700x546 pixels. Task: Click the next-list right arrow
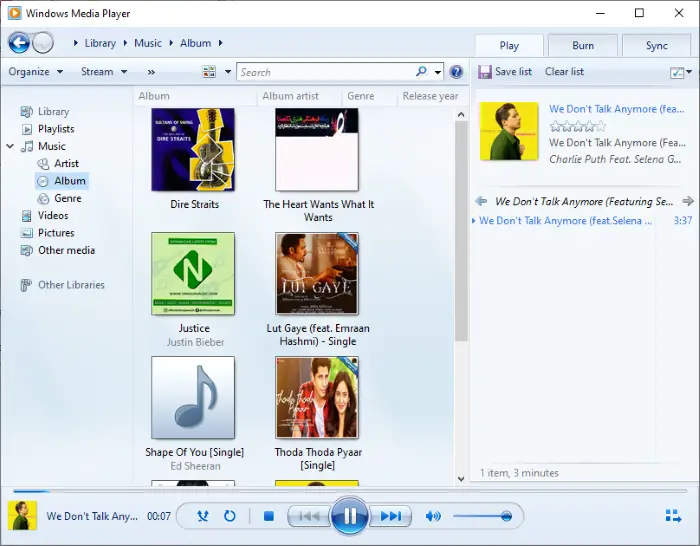(x=688, y=201)
